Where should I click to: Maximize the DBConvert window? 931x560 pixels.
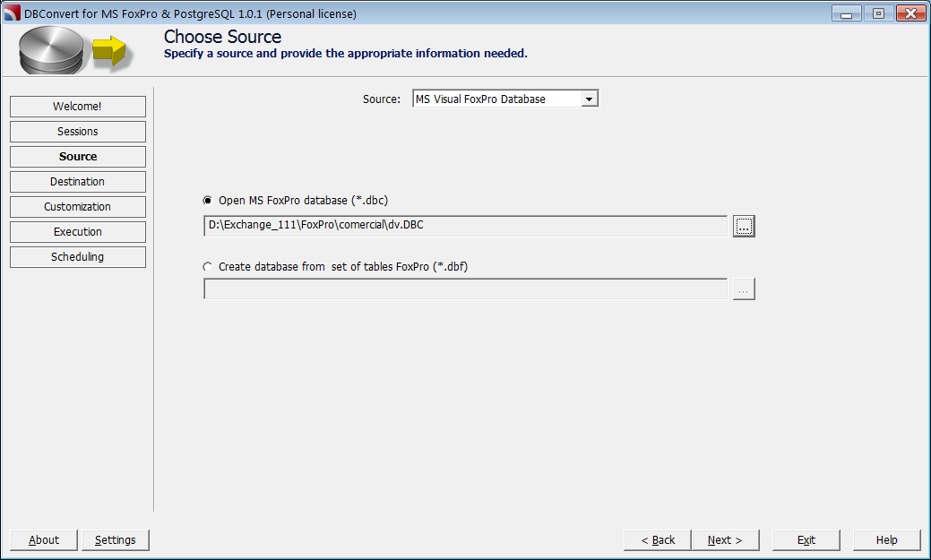point(879,13)
